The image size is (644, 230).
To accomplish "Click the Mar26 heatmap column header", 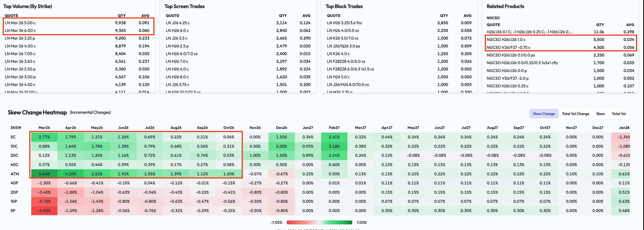I will pos(44,128).
